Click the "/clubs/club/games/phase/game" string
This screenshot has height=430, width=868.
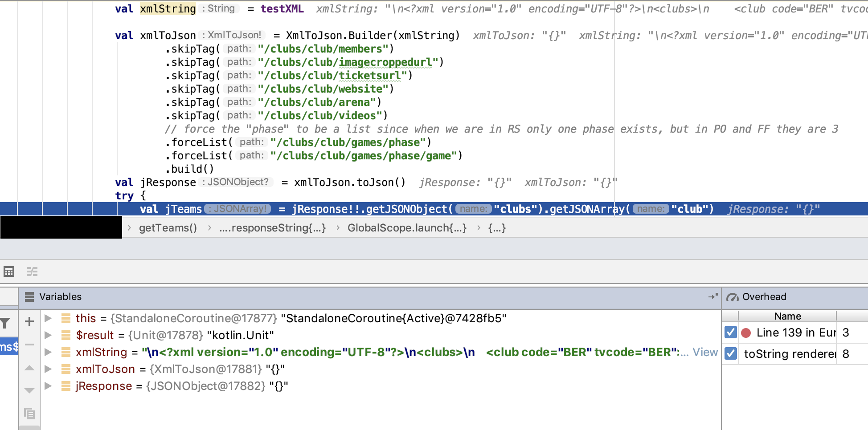click(x=364, y=155)
